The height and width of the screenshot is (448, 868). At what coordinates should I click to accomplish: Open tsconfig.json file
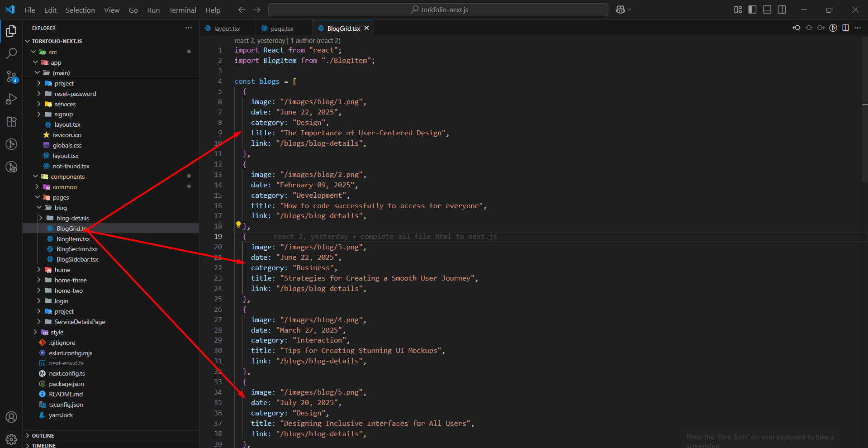click(x=111, y=405)
